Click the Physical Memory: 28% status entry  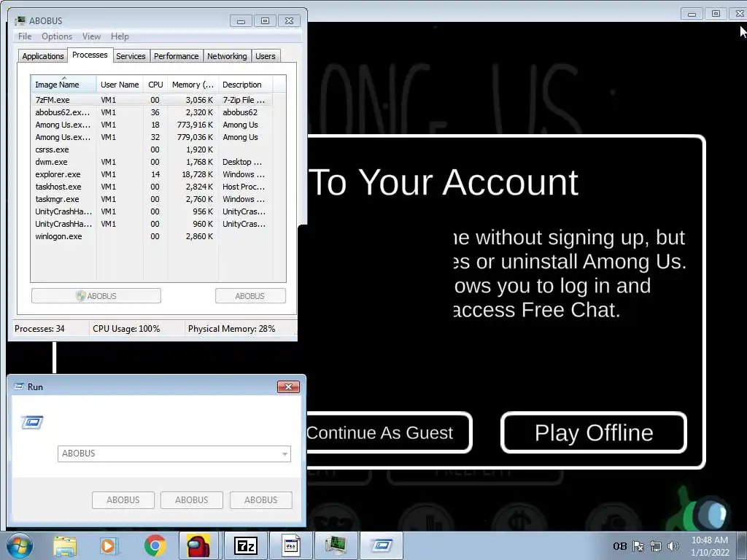coord(231,329)
